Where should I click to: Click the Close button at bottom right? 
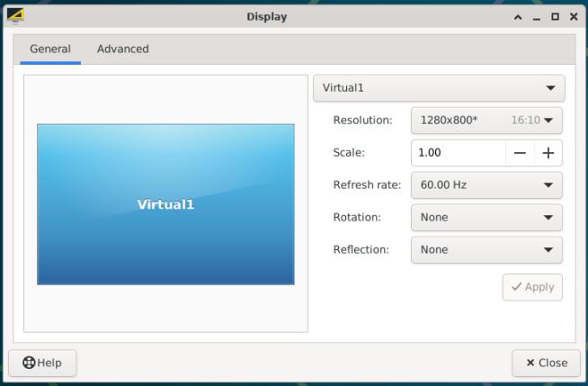[546, 363]
